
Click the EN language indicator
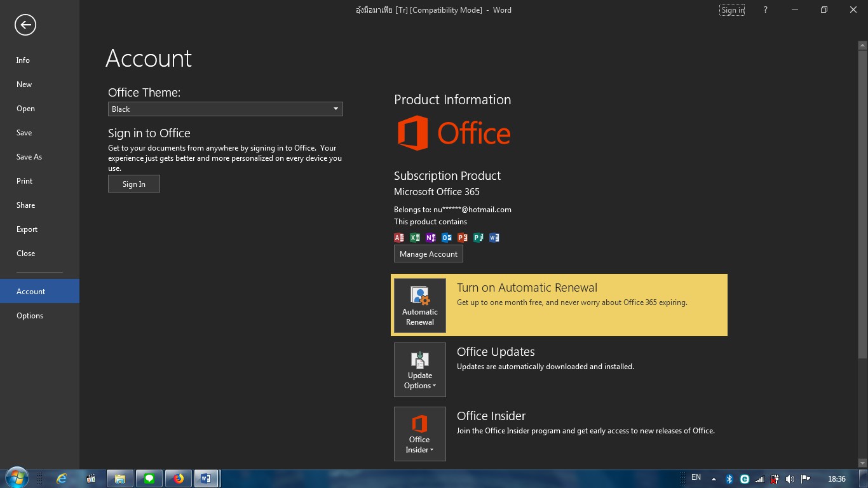696,477
